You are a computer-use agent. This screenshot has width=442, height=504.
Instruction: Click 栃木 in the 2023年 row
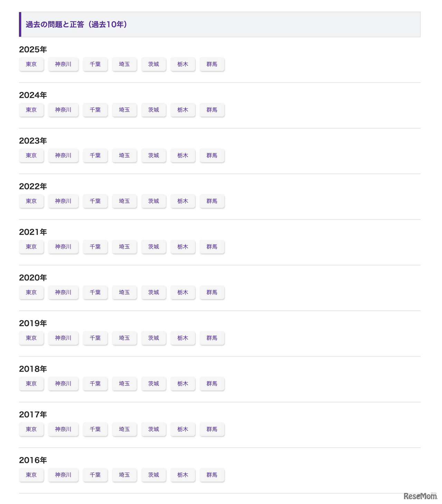(x=183, y=155)
